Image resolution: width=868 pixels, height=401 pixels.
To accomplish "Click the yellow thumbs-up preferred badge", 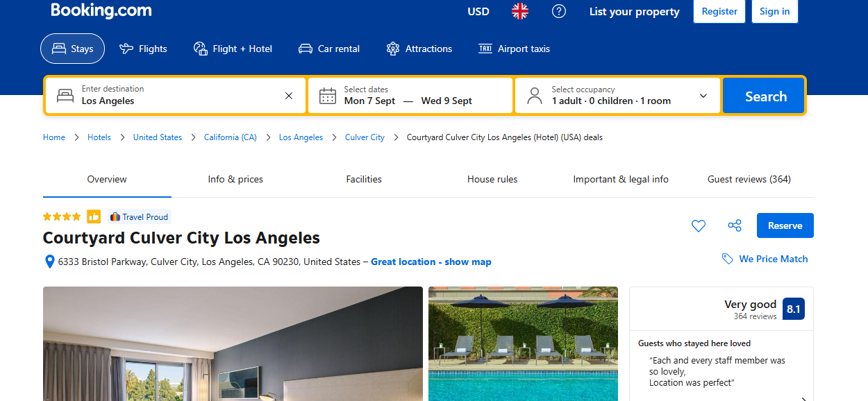I will 94,216.
